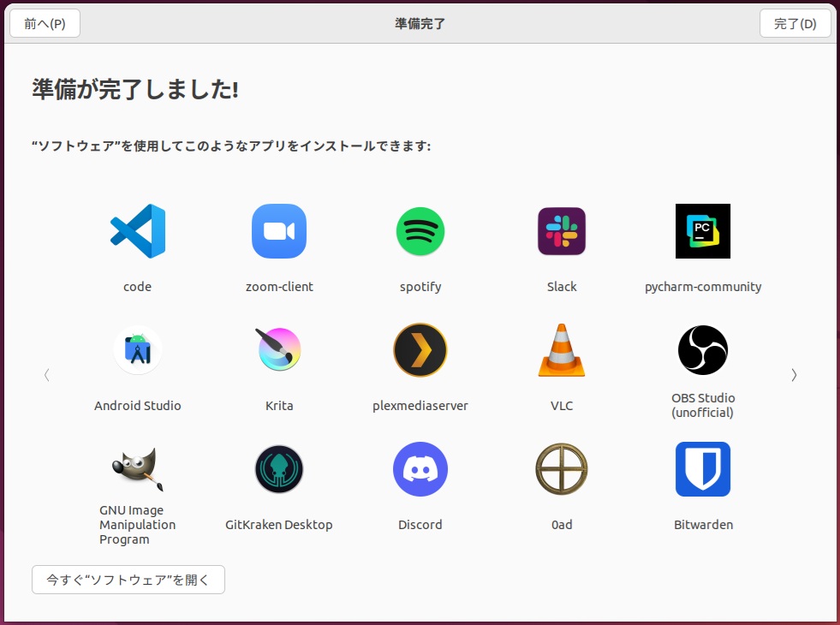Click the 準備完了 title bar text
The width and height of the screenshot is (840, 625).
[420, 24]
